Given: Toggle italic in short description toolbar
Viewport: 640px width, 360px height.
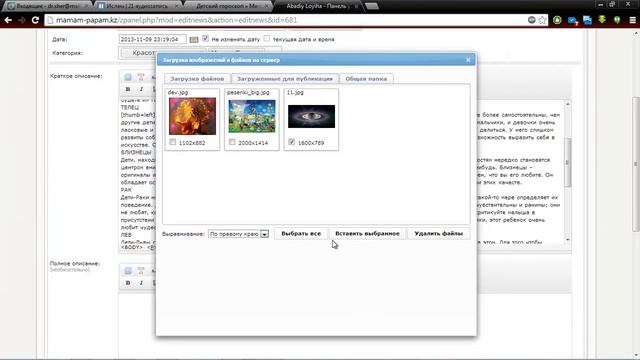Looking at the screenshot, I should coord(141,89).
